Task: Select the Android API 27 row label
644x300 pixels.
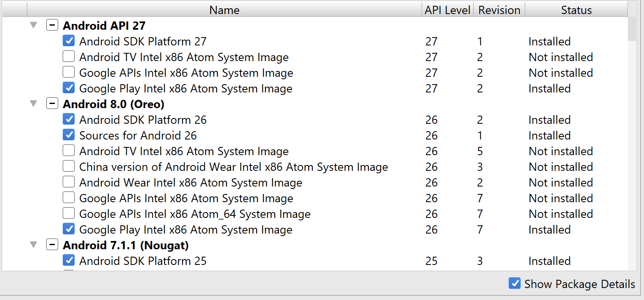Action: tap(104, 26)
